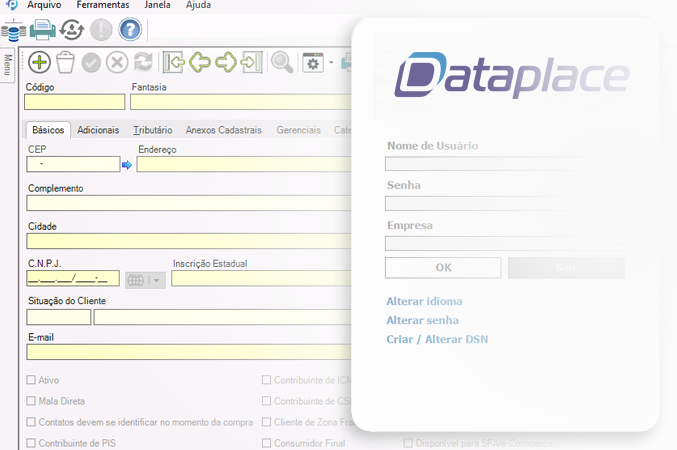Click the trash delete record icon

click(65, 62)
